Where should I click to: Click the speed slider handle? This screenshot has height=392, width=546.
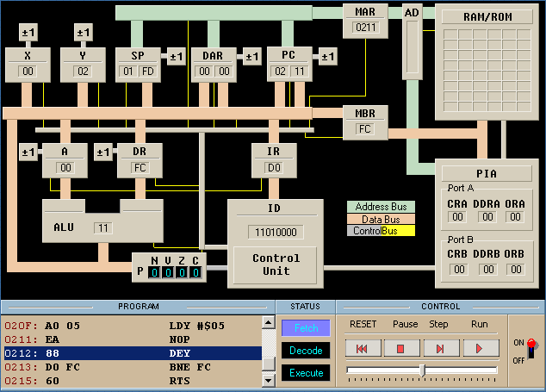point(422,370)
